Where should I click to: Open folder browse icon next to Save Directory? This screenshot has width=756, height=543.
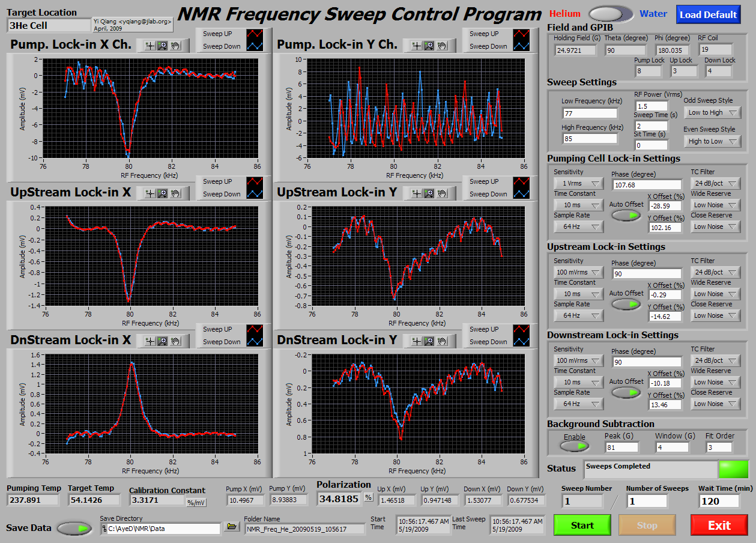(231, 527)
